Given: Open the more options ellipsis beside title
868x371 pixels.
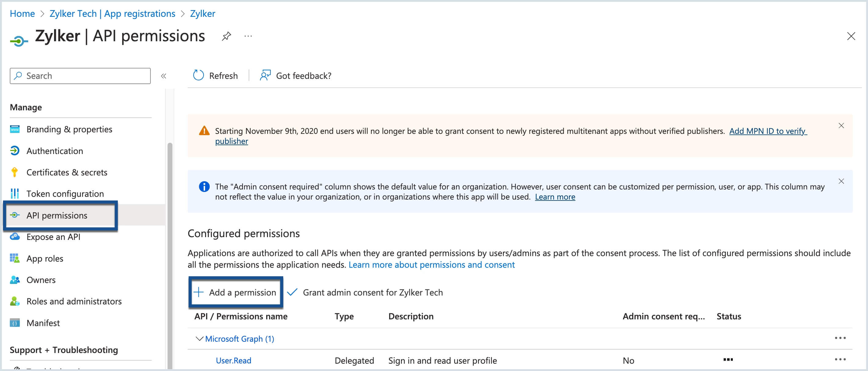Looking at the screenshot, I should [x=248, y=36].
